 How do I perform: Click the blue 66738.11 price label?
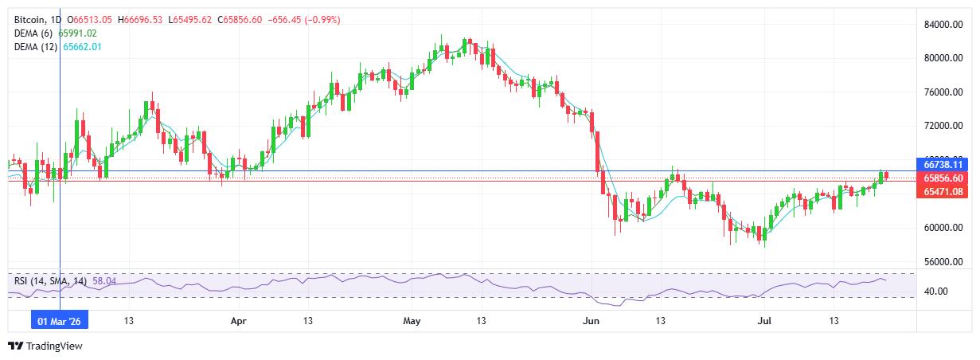tap(943, 163)
